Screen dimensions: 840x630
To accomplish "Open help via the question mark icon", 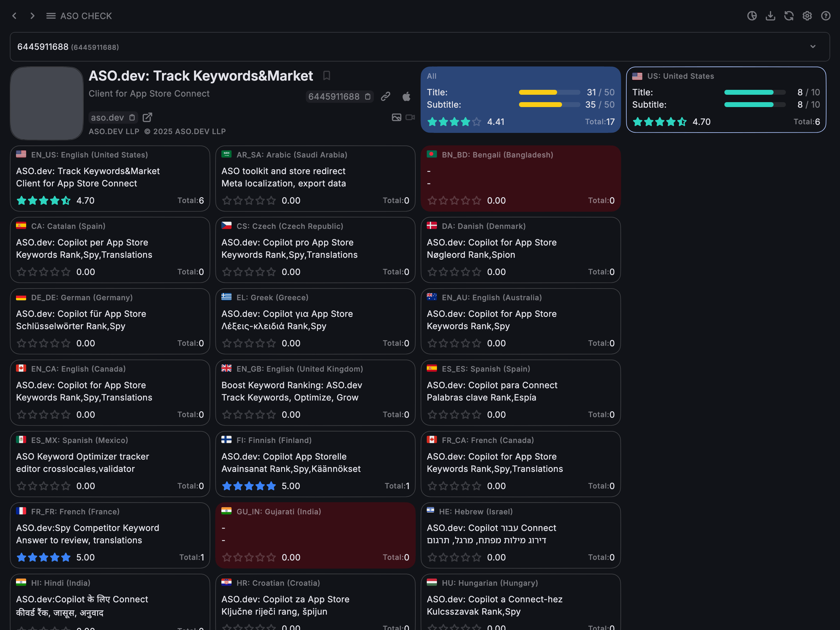I will click(826, 16).
